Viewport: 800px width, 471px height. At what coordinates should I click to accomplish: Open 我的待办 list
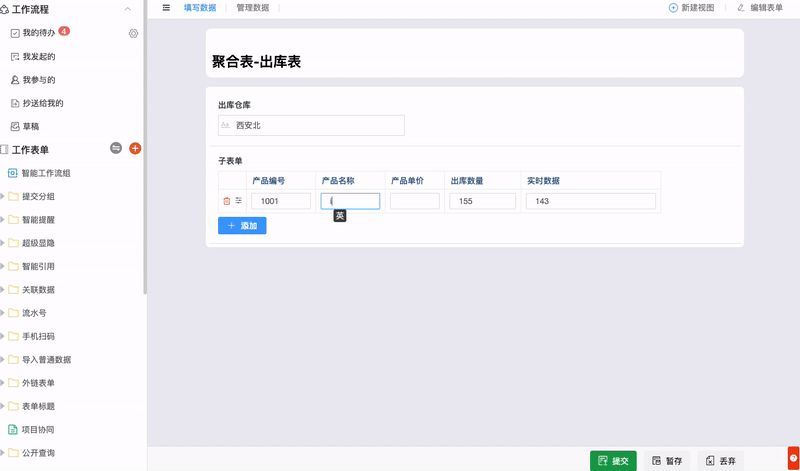point(39,33)
